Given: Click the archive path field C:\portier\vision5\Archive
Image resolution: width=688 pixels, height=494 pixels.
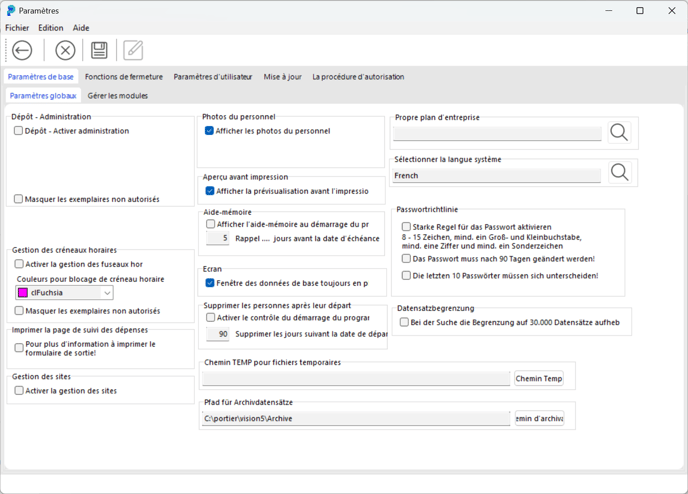Looking at the screenshot, I should (356, 419).
